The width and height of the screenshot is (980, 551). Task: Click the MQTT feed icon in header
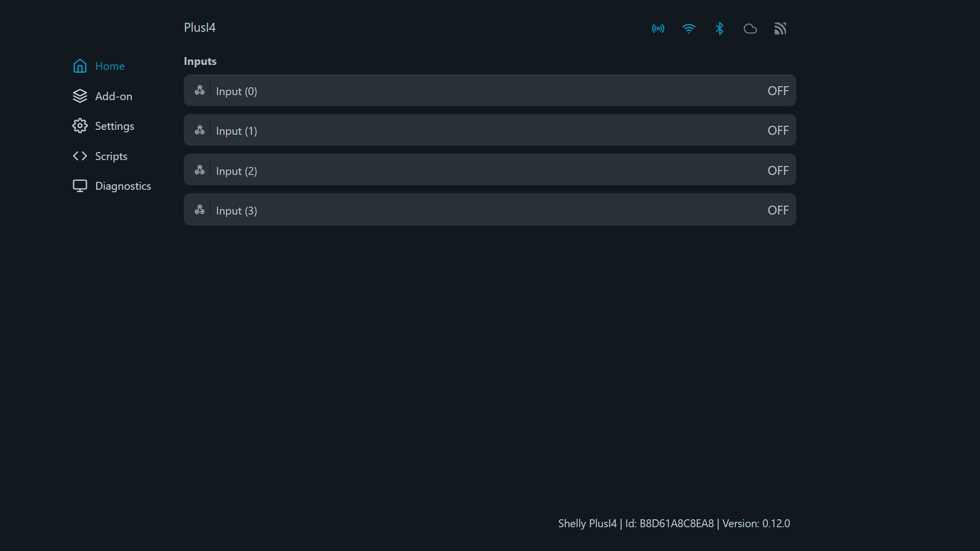point(780,28)
